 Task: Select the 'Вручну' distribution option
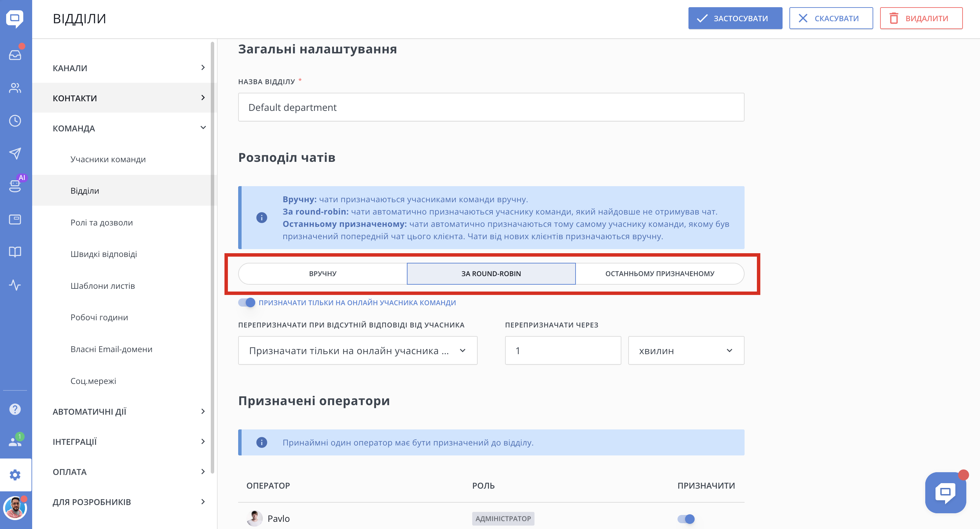point(323,274)
